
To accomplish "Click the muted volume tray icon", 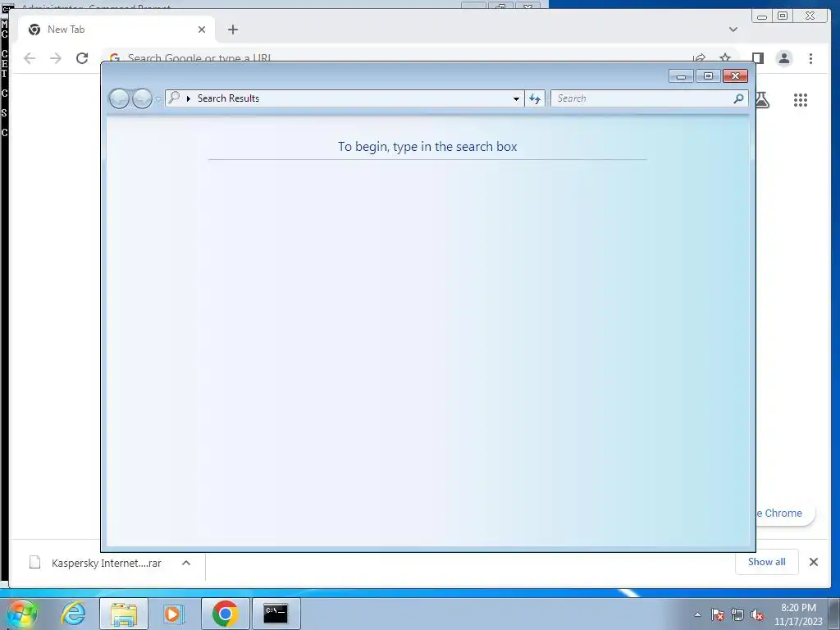I will coord(757,614).
